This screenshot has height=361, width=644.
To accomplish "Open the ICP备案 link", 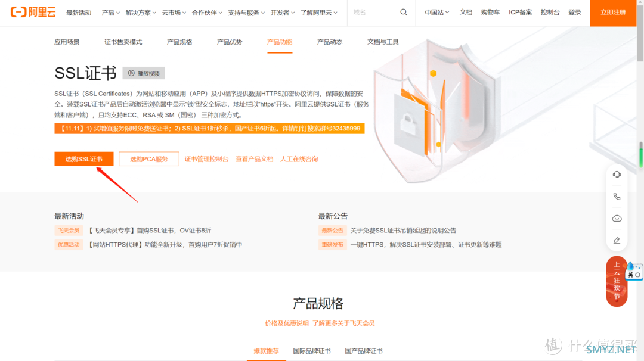I will click(x=520, y=13).
